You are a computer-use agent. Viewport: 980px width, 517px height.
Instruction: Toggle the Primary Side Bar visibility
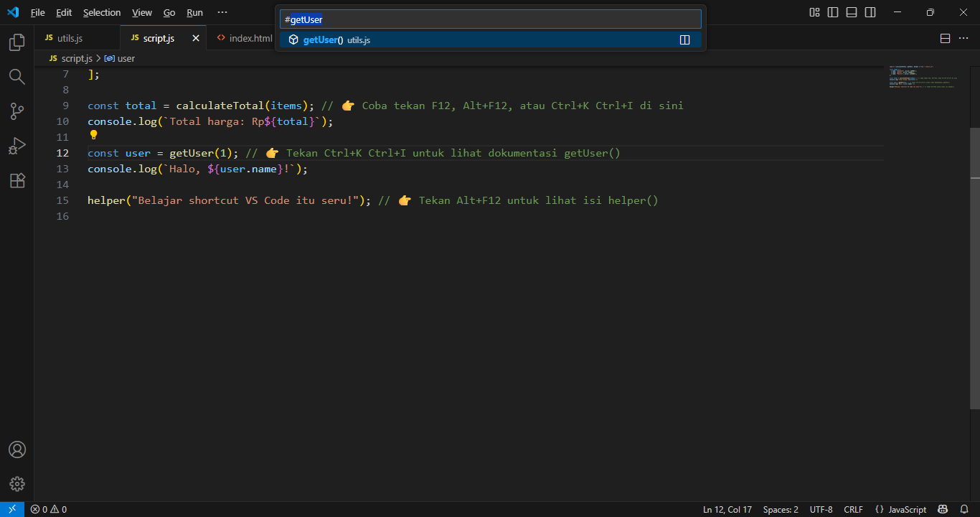(x=832, y=12)
